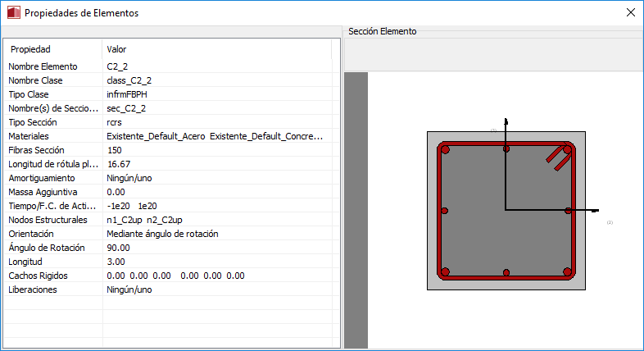Click the Valor column header
Image resolution: width=644 pixels, height=351 pixels.
tap(116, 49)
